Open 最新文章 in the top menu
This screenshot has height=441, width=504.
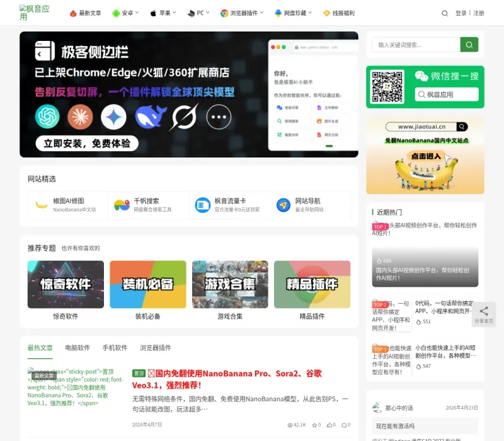pyautogui.click(x=85, y=13)
